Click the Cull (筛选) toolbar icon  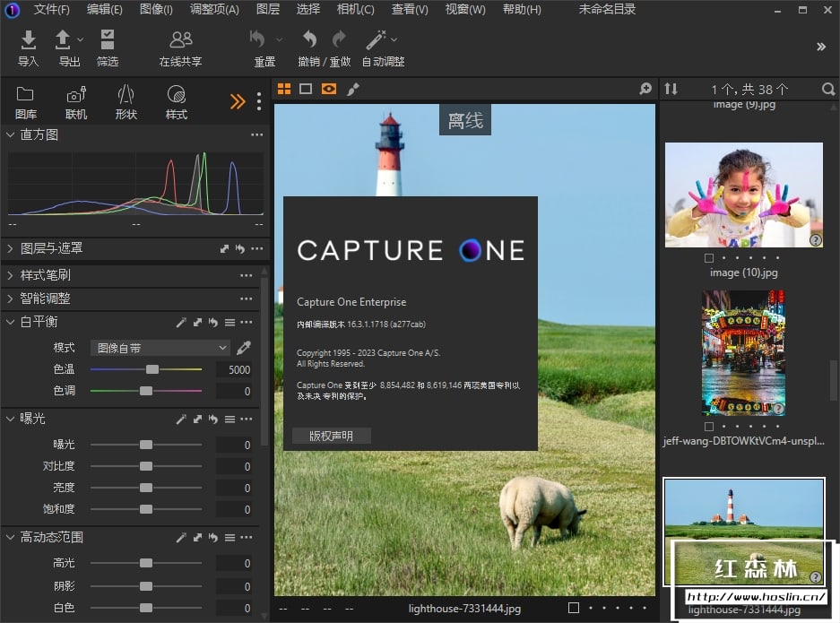(108, 40)
